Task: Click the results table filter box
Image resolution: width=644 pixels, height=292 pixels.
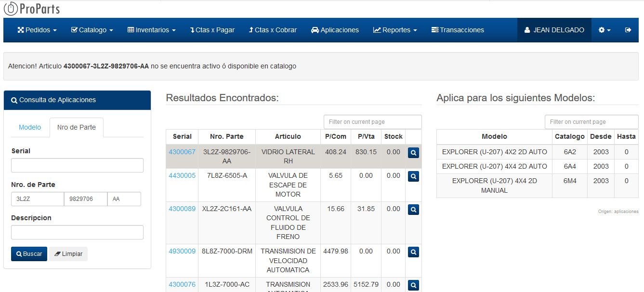Action: pyautogui.click(x=372, y=122)
